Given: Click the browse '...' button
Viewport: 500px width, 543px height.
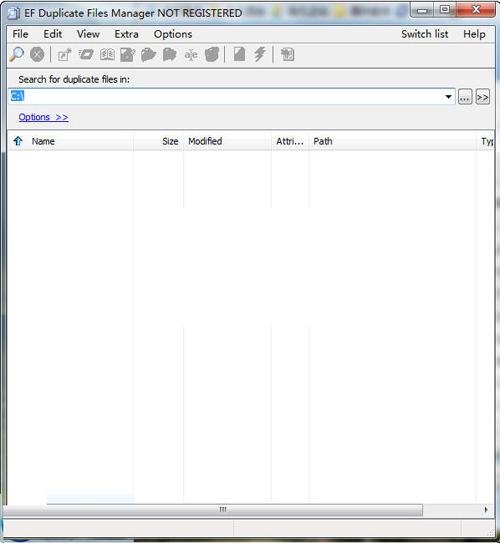Looking at the screenshot, I should [465, 97].
